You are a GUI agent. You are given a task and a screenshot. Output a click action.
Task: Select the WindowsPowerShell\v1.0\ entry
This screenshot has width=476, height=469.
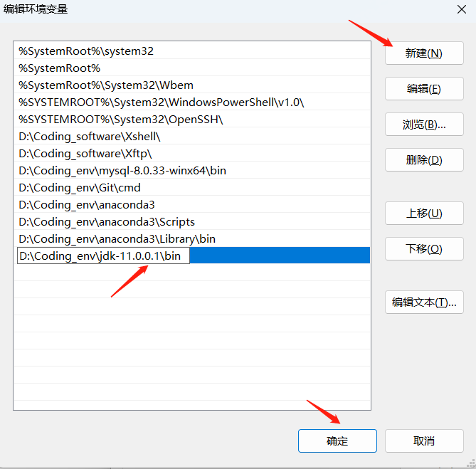192,102
